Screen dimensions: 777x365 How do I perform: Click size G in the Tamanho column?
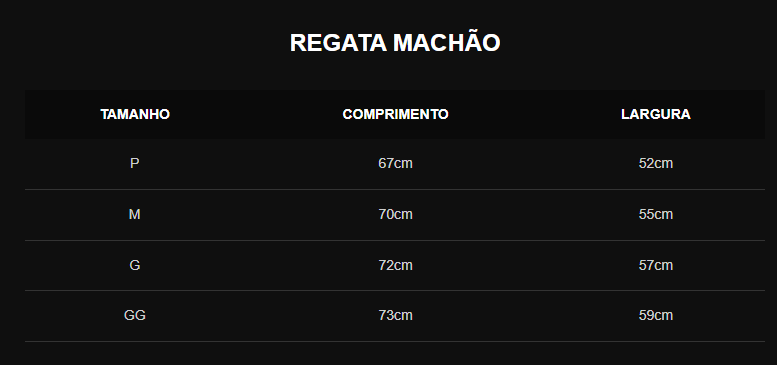(x=134, y=265)
